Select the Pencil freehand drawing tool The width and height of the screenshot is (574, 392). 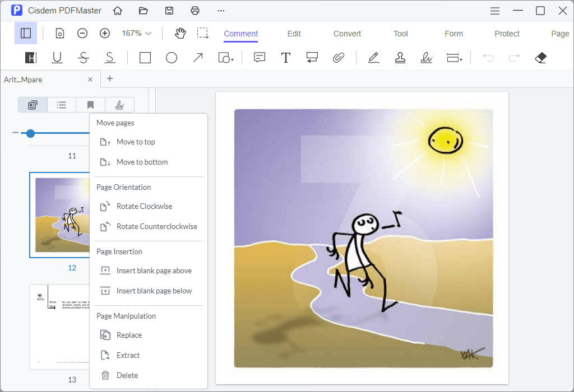click(373, 57)
